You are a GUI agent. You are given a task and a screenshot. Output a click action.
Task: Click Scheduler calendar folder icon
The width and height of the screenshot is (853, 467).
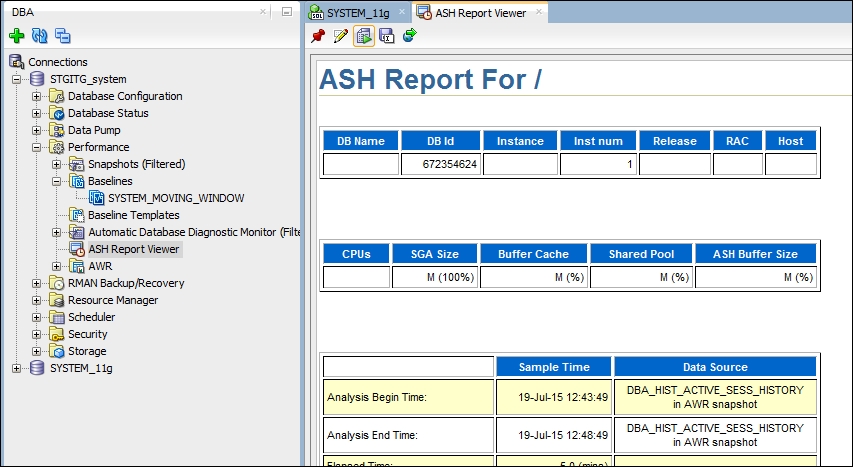tap(57, 317)
